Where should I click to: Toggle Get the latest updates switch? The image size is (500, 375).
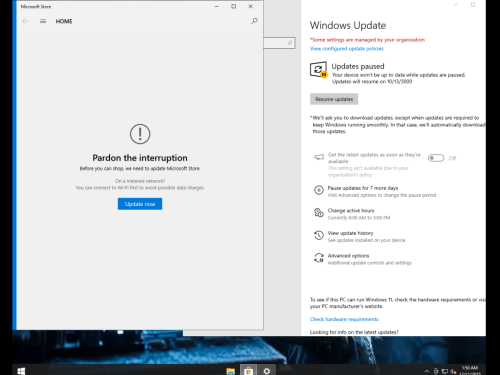pos(436,158)
